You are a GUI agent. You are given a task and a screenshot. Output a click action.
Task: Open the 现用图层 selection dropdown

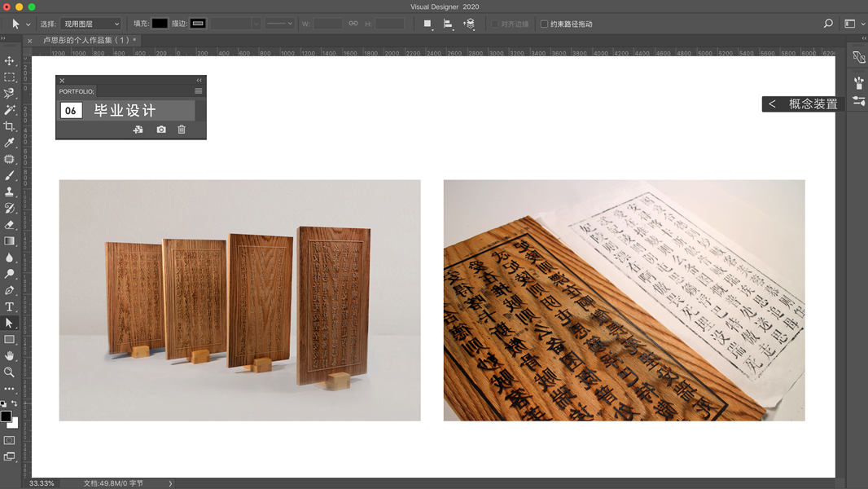[90, 24]
